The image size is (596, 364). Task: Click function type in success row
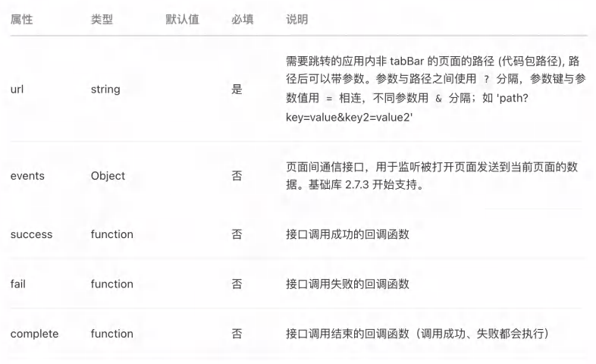[112, 234]
